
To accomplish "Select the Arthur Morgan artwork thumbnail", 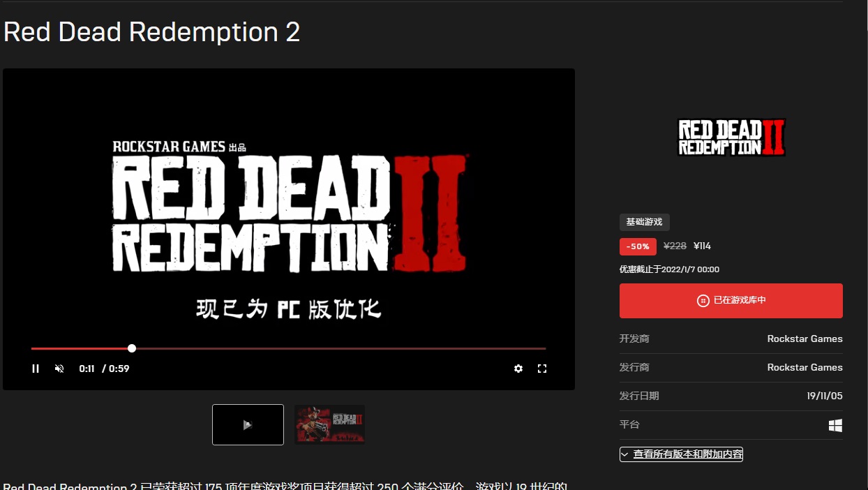I will point(329,424).
